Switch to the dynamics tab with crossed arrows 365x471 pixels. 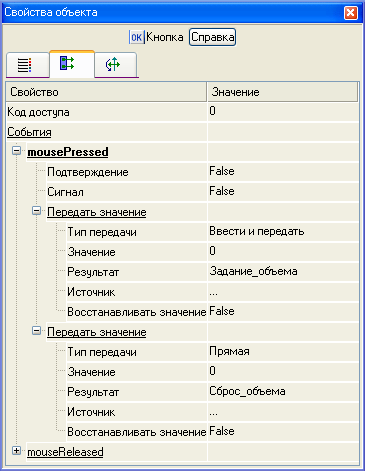click(113, 64)
